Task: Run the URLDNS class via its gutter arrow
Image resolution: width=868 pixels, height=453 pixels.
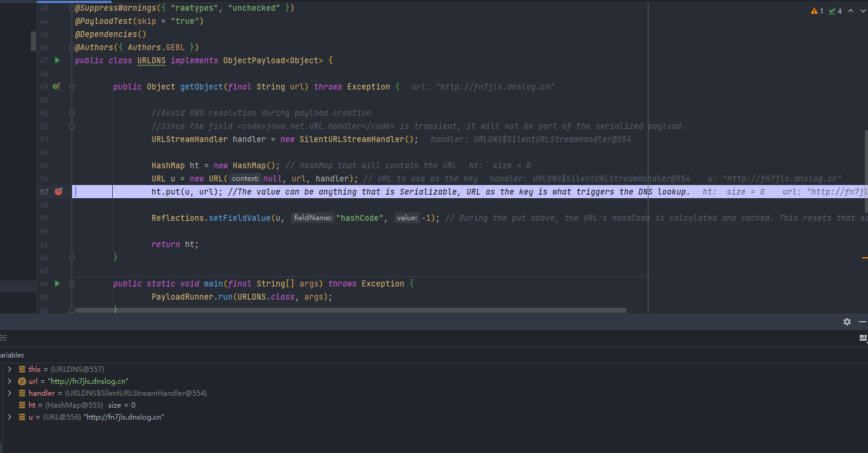Action: point(57,60)
